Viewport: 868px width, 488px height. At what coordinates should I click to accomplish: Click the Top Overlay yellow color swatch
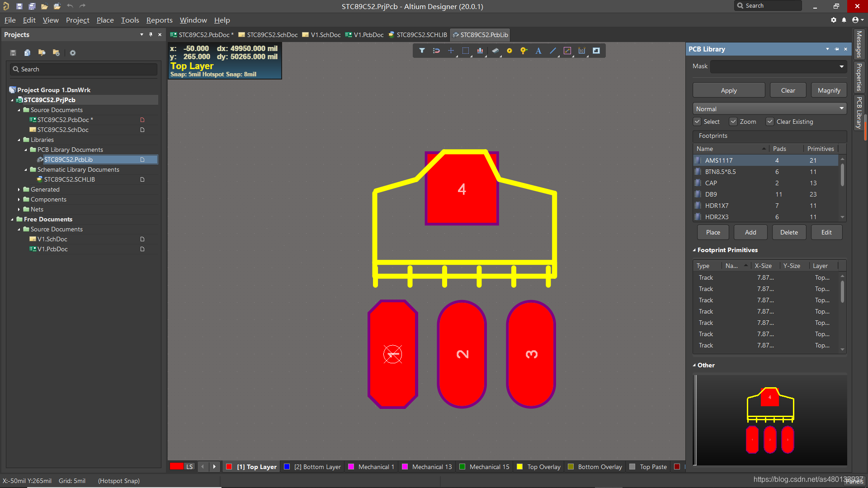(x=520, y=467)
